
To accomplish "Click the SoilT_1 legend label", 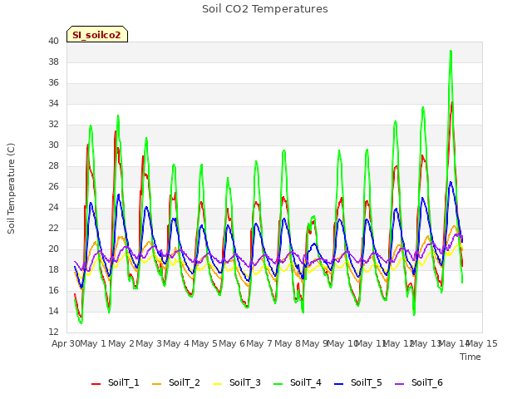I will (x=124, y=382).
